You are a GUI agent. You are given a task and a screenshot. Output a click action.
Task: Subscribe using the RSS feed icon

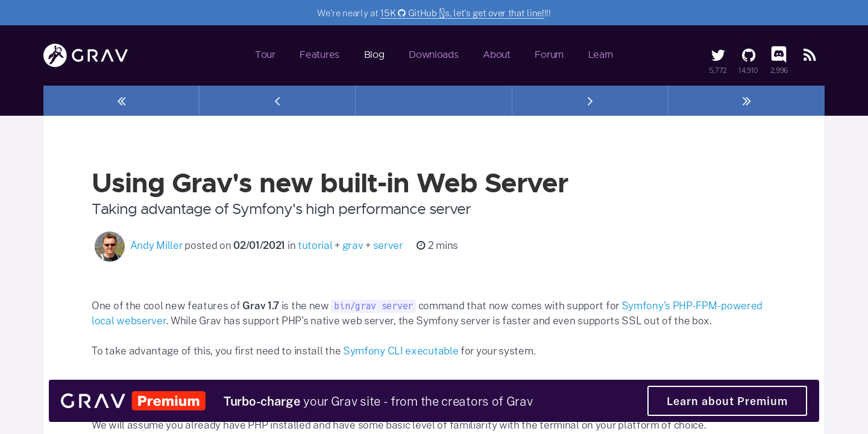tap(809, 54)
